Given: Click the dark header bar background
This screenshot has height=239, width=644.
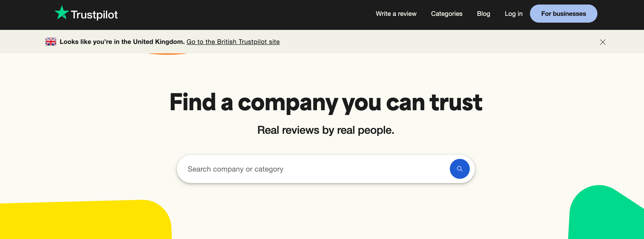Looking at the screenshot, I should click(x=225, y=14).
